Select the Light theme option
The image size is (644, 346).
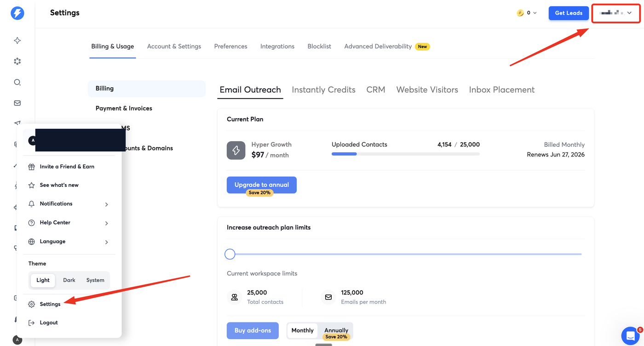tap(43, 280)
